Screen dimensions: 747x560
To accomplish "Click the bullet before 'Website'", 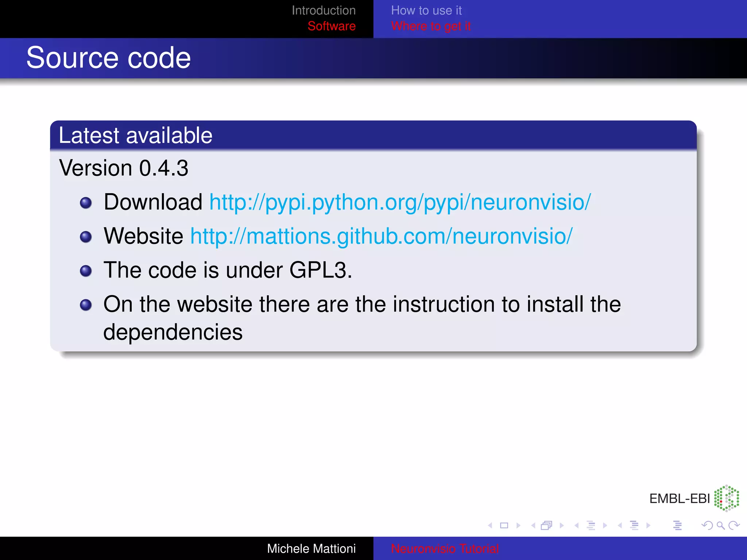I will click(x=86, y=237).
